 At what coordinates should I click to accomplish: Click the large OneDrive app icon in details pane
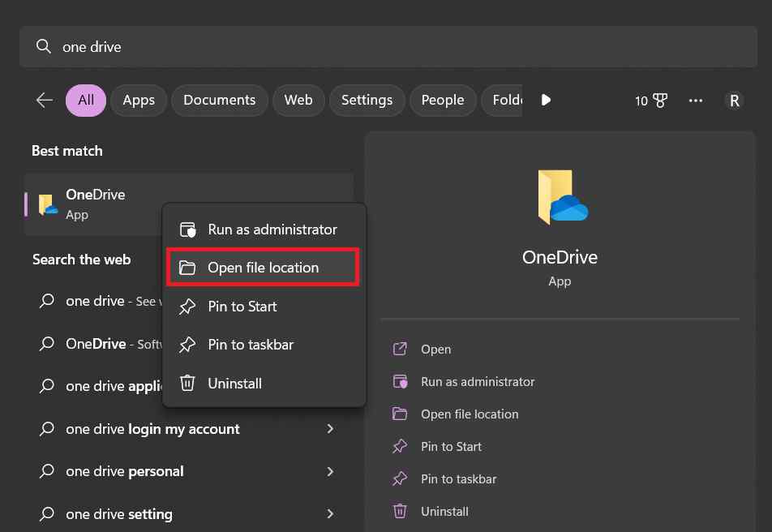pos(562,197)
